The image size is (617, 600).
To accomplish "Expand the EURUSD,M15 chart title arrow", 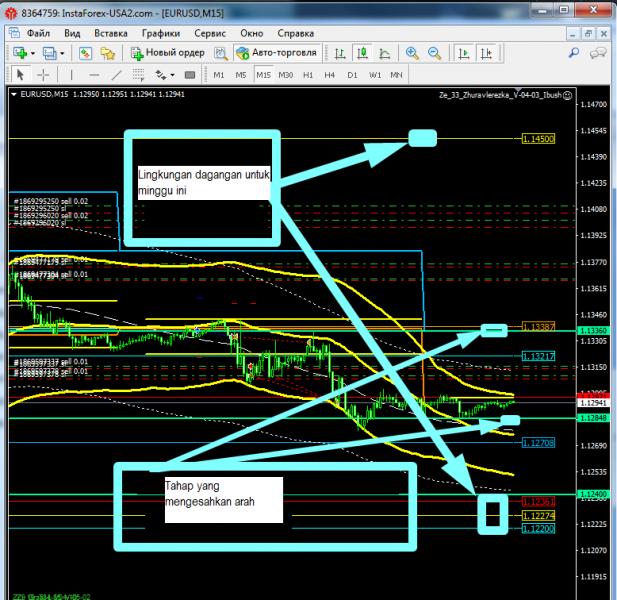I will (13, 95).
